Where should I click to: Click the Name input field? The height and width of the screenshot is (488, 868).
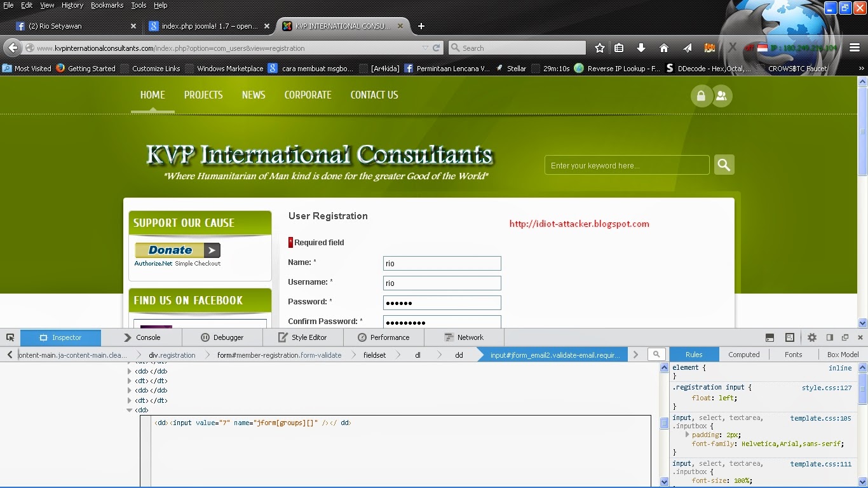442,263
